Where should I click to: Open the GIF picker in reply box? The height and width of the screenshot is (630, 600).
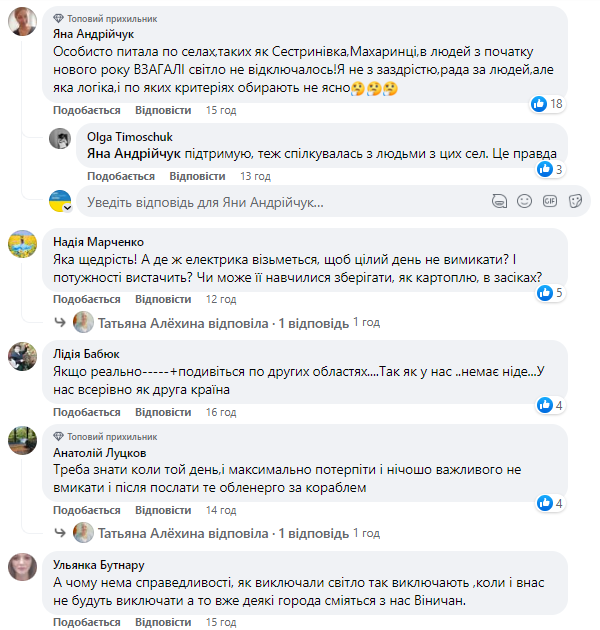549,201
